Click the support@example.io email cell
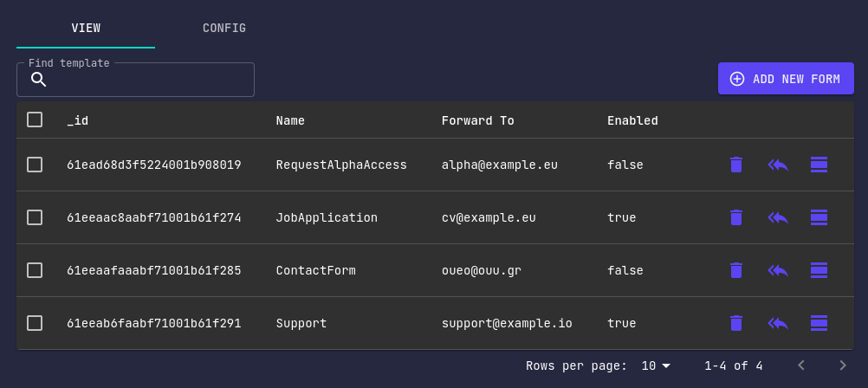 [507, 323]
